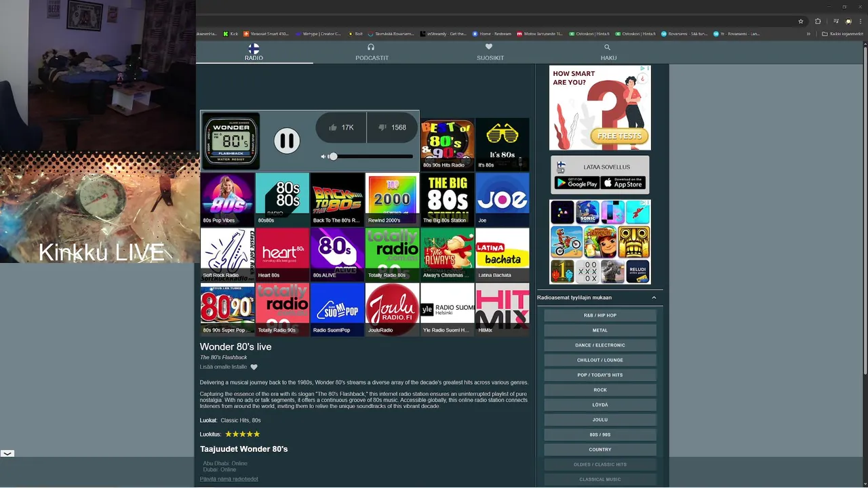Play the 80s 90s Super Pop station
The image size is (868, 488).
228,309
